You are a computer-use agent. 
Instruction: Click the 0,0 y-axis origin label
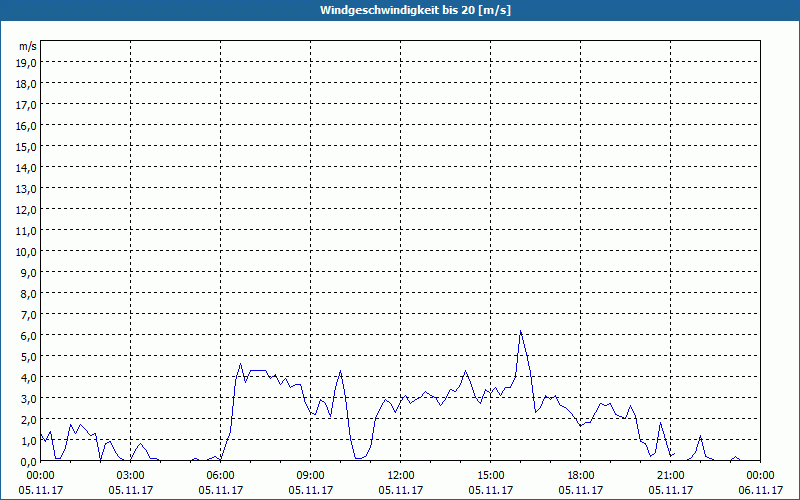click(x=29, y=462)
